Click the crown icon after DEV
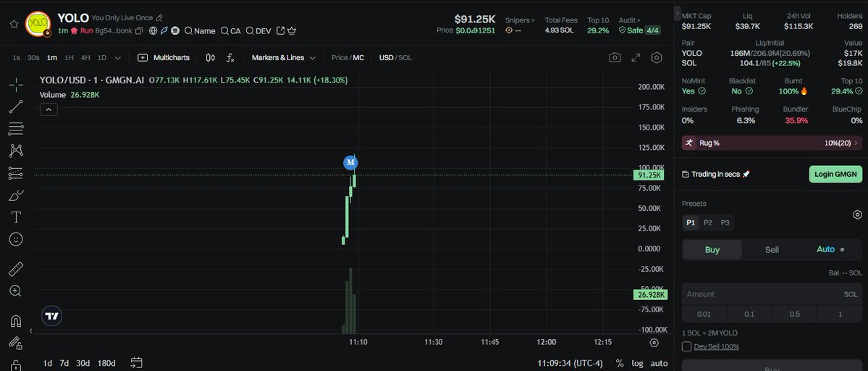Image resolution: width=868 pixels, height=371 pixels. tap(292, 31)
